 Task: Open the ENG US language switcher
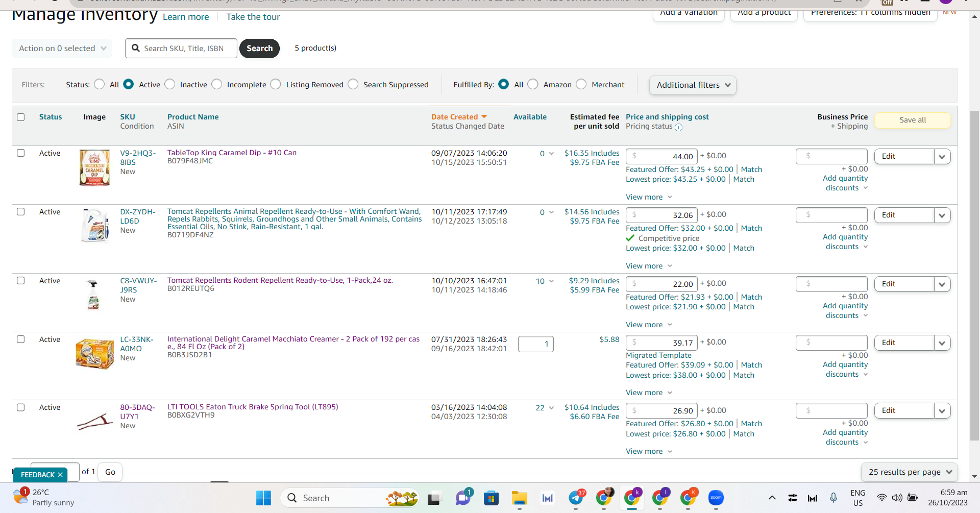(858, 498)
